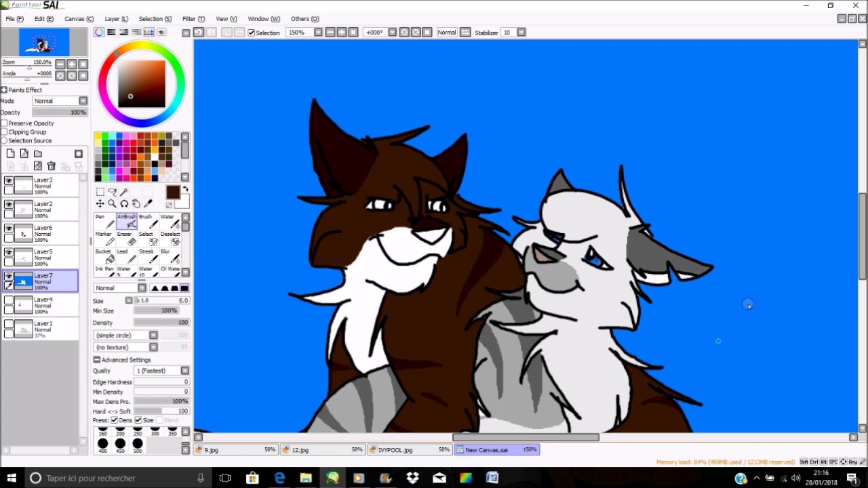Hide Layer3 using its eye icon
The image size is (868, 488).
click(x=9, y=181)
